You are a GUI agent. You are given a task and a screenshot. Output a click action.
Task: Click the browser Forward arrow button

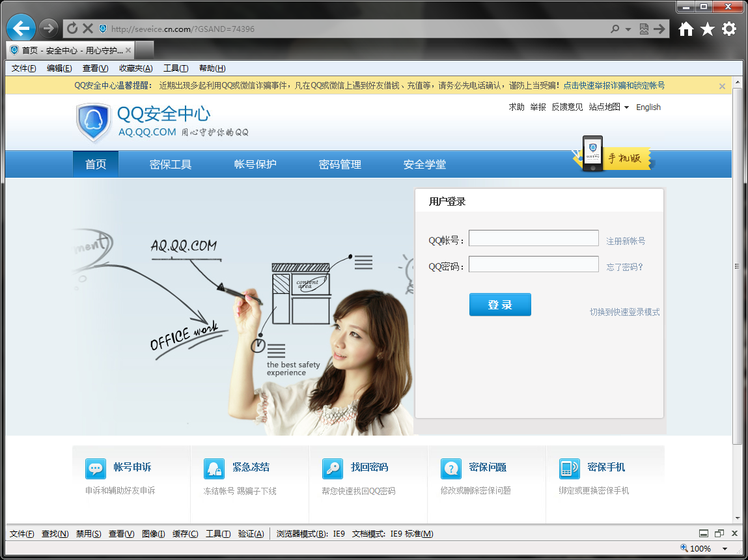point(48,29)
